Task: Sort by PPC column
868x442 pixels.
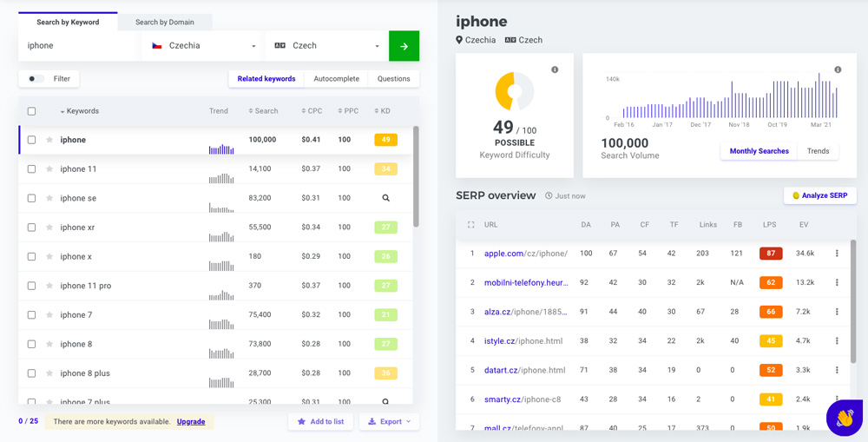Action: (348, 111)
